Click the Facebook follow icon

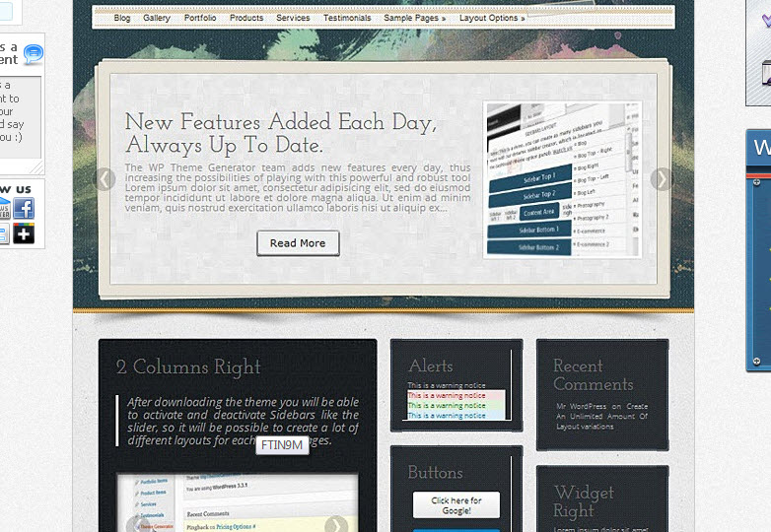pos(24,208)
